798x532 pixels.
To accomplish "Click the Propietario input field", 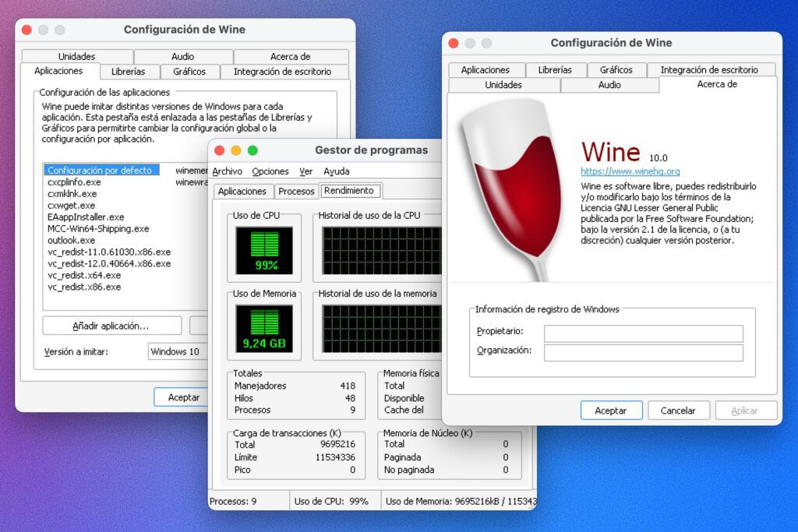I will [x=643, y=333].
